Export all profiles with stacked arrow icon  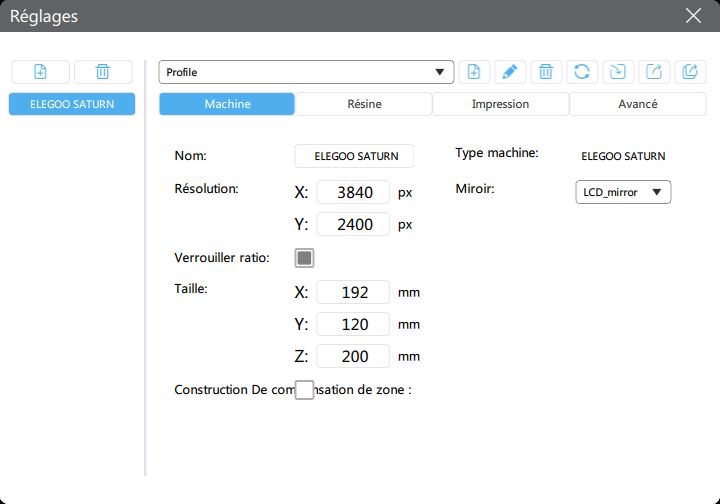[x=690, y=72]
